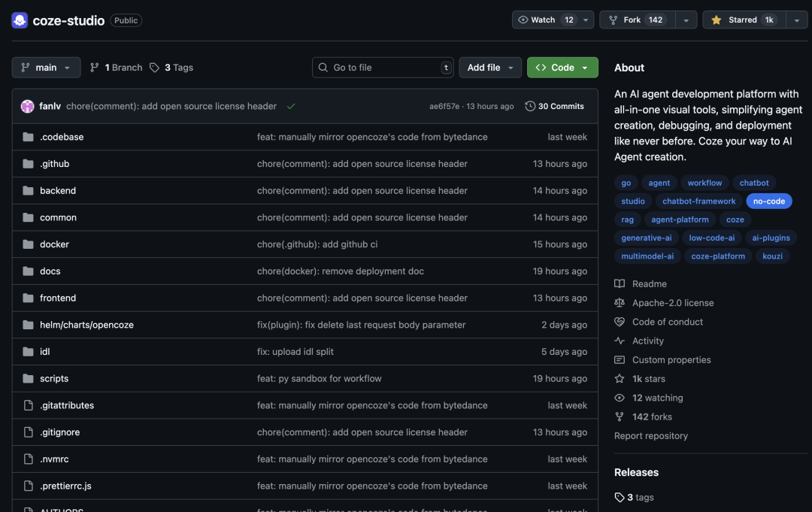Open the 3 Tags link near branch selector

tap(171, 68)
